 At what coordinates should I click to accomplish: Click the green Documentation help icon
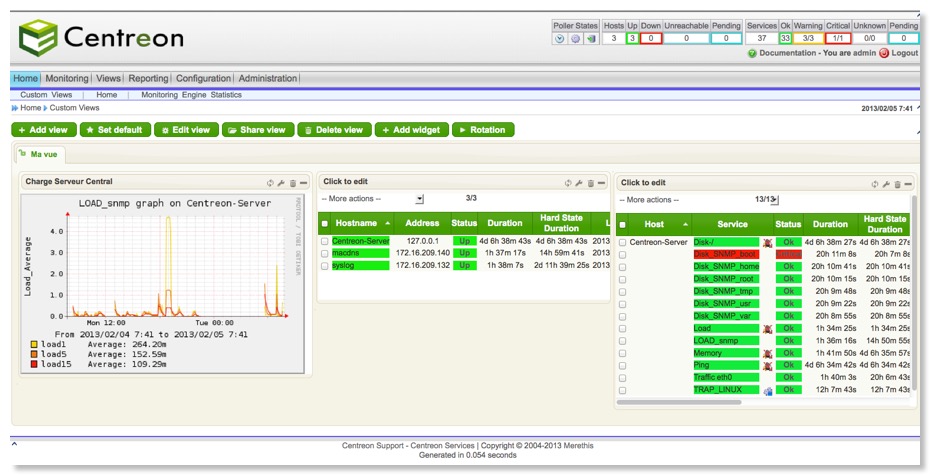pos(752,53)
